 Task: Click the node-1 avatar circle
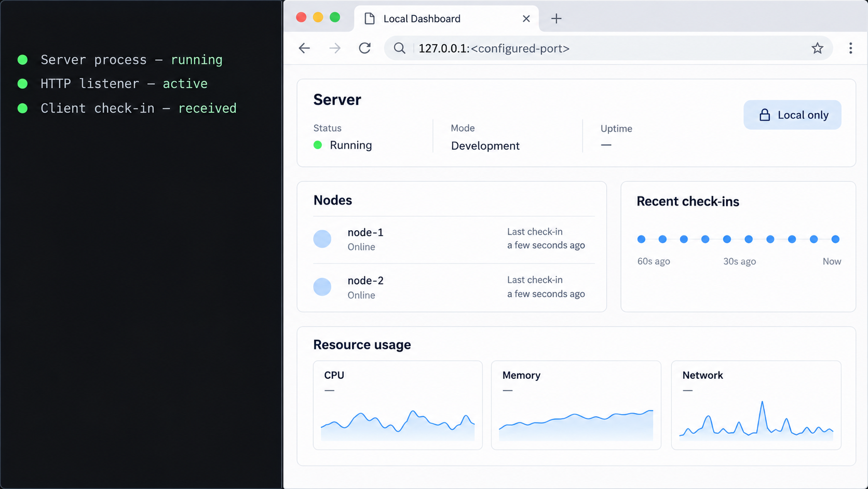click(322, 239)
